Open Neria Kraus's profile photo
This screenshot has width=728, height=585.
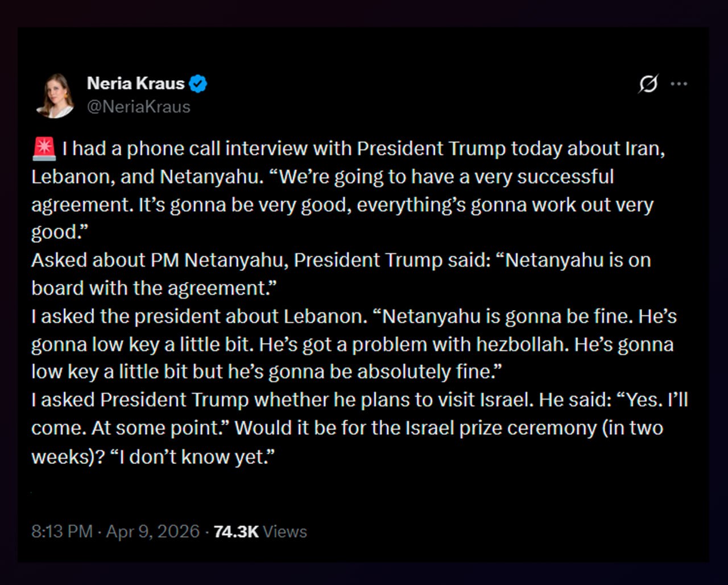(x=56, y=96)
